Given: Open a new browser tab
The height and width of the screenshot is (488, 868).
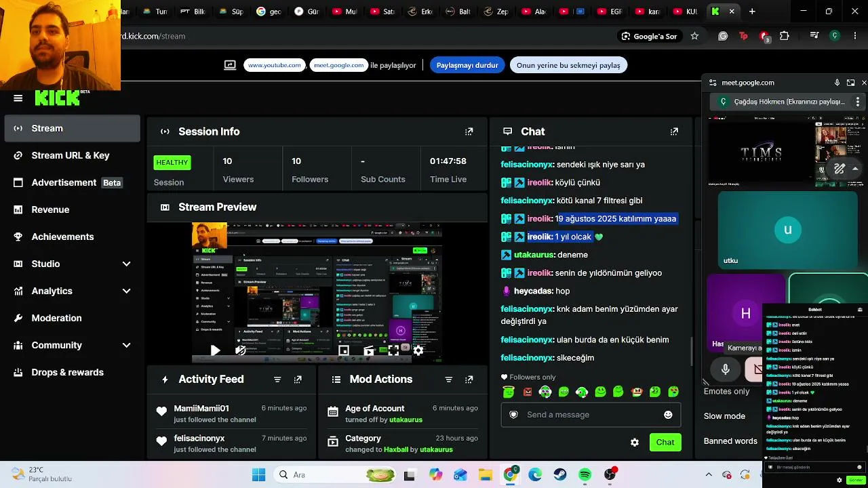Looking at the screenshot, I should (x=752, y=12).
